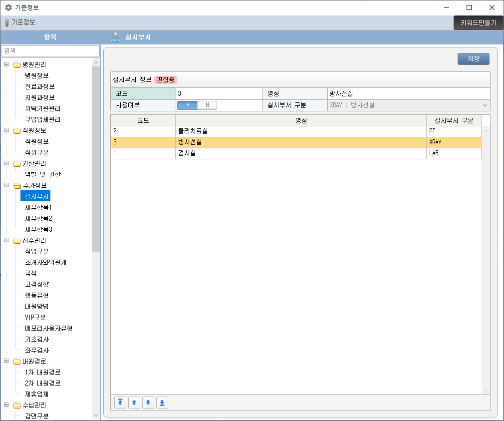Move selected row up one position

tap(134, 403)
